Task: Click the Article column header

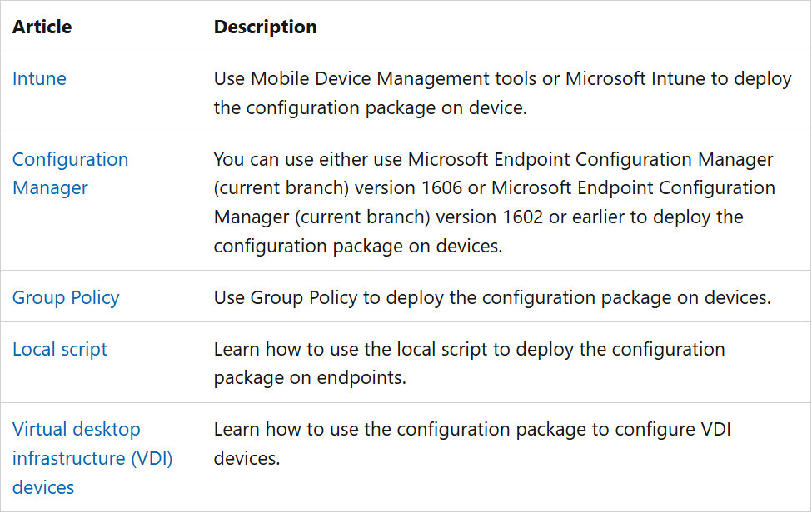Action: pos(42,27)
